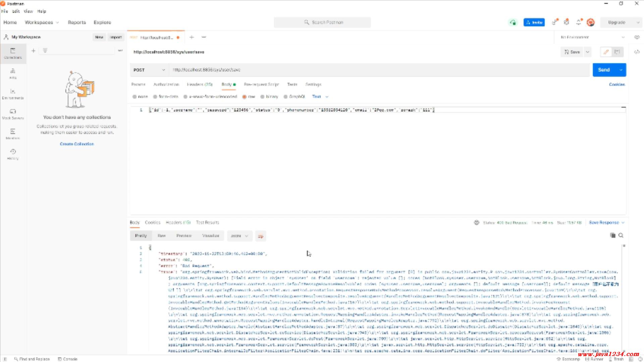Click the comments icon next to the pencil
This screenshot has width=644, height=362.
coord(617,52)
